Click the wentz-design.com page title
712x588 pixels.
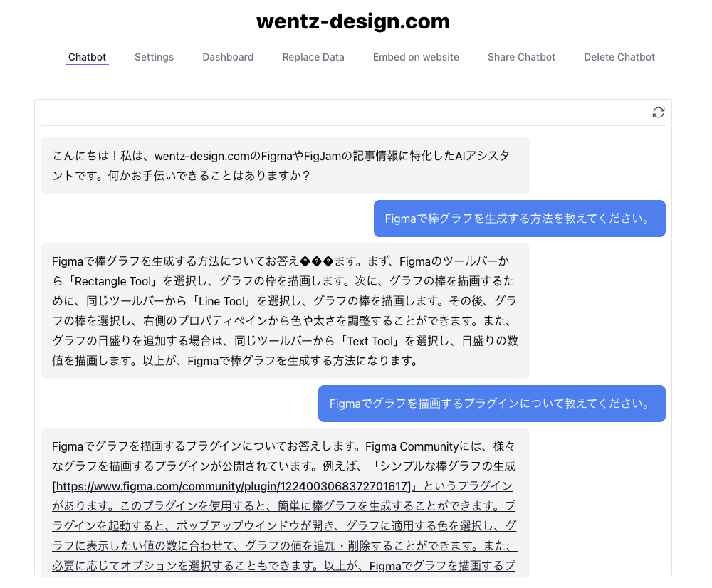353,21
